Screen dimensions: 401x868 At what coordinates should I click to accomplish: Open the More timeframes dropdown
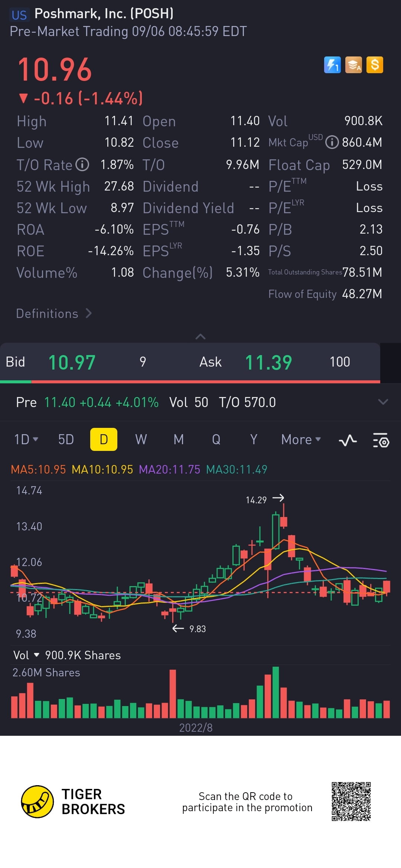(301, 439)
